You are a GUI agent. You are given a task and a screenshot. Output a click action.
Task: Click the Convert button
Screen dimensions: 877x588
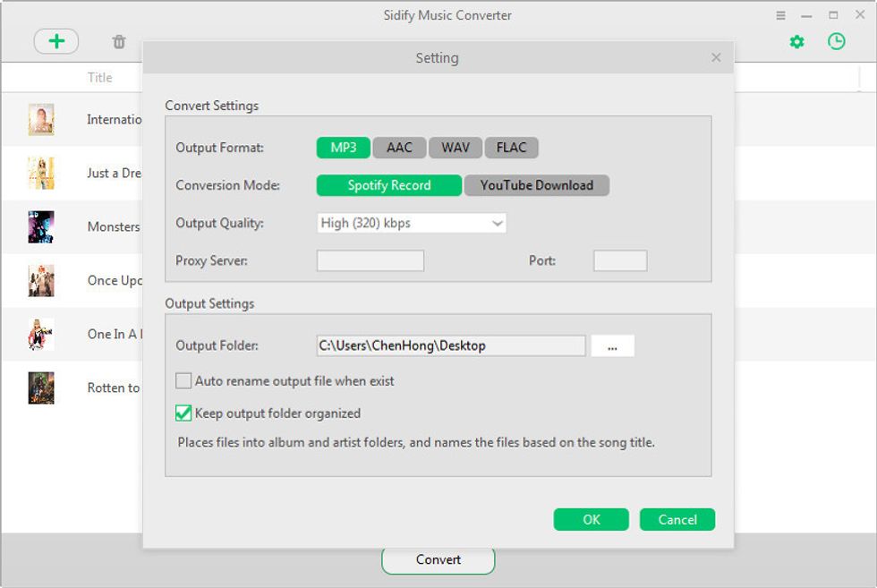[438, 560]
